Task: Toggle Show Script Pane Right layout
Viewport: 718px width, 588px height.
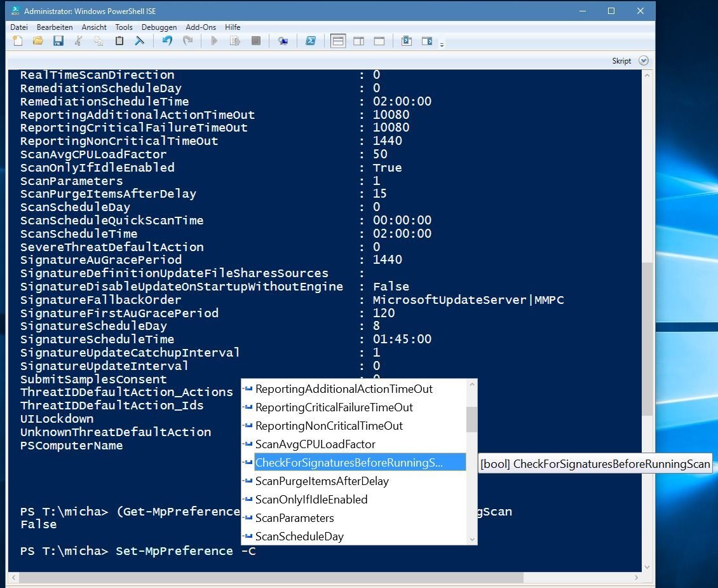Action: [359, 41]
